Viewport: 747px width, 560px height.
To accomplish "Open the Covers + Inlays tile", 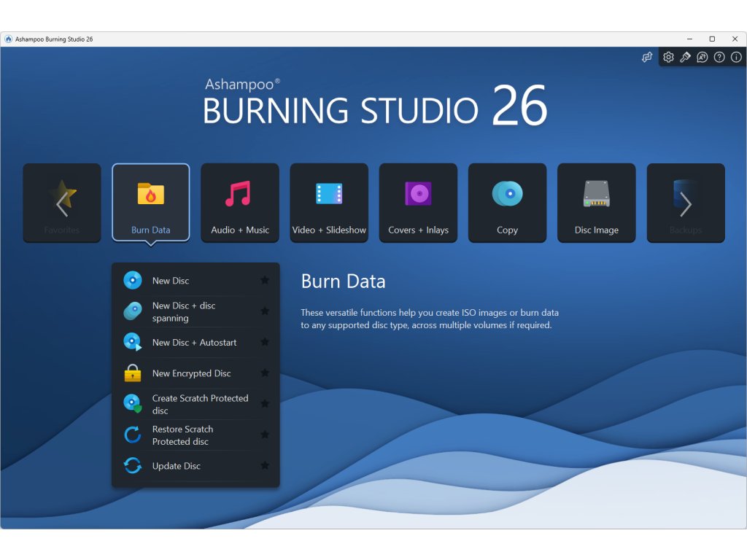I will point(418,203).
